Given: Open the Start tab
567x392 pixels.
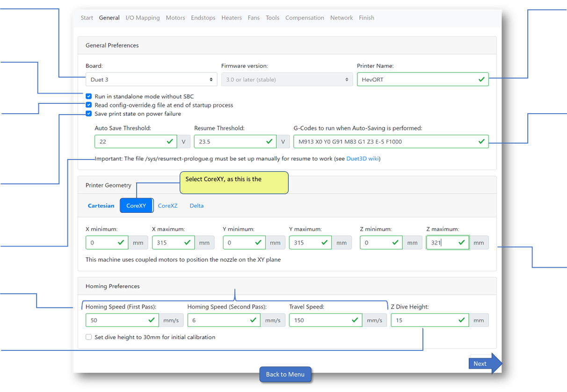Looking at the screenshot, I should tap(87, 18).
